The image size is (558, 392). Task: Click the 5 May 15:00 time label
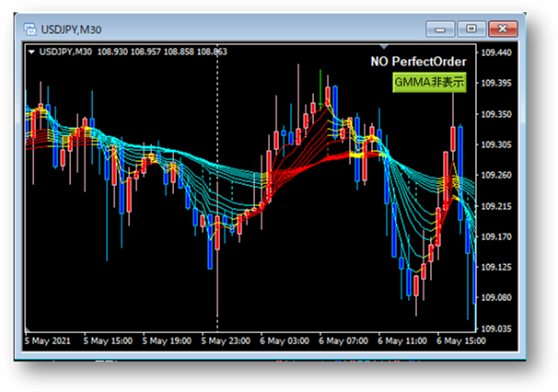click(108, 340)
